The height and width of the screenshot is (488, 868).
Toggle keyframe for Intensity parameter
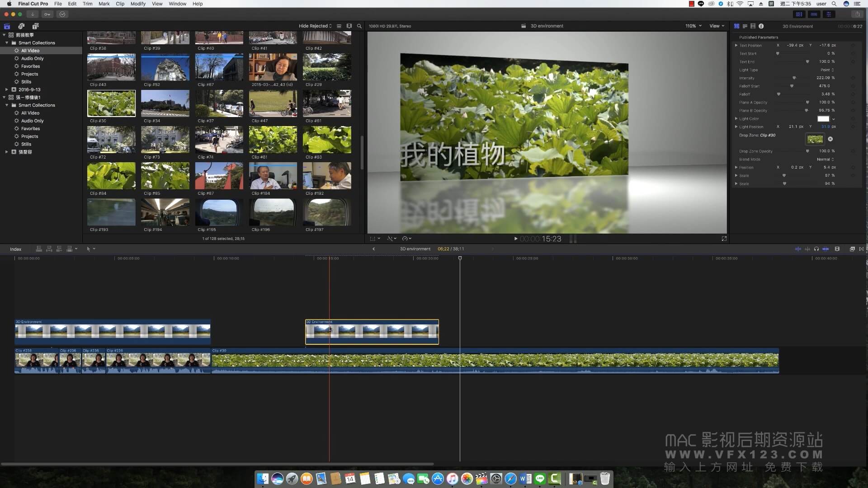coord(853,78)
